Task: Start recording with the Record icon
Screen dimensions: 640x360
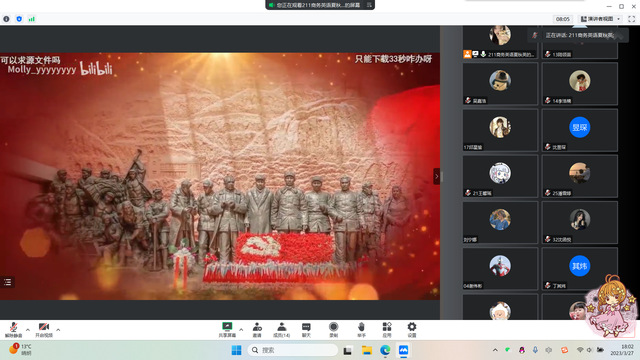Action: pos(333,329)
